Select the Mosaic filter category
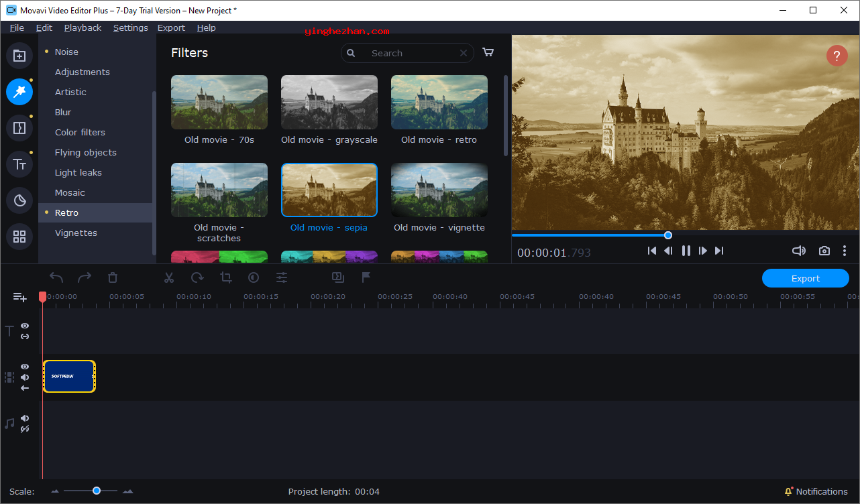Image resolution: width=860 pixels, height=504 pixels. click(x=70, y=192)
